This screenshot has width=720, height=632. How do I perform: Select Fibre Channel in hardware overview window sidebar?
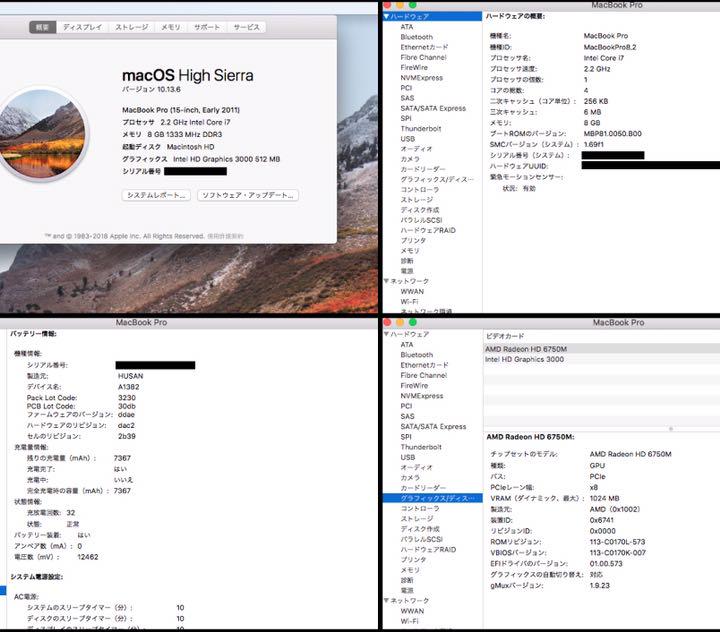point(423,57)
